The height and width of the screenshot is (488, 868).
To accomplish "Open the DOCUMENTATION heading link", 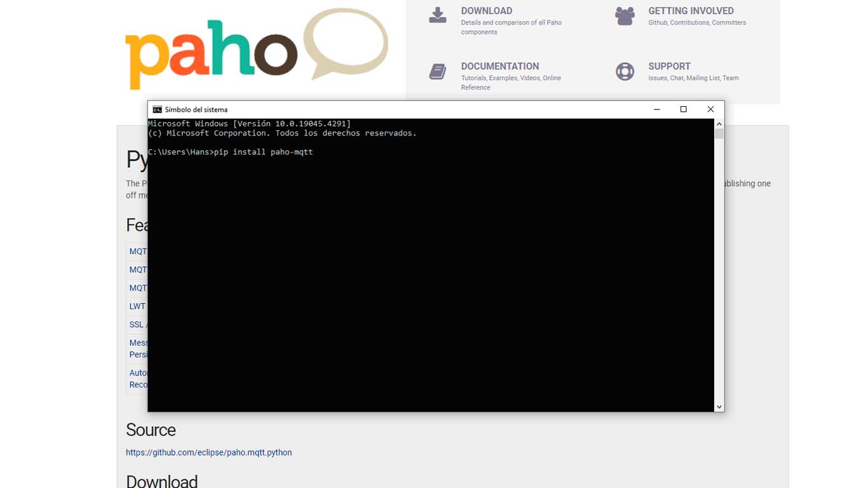I will click(x=500, y=66).
